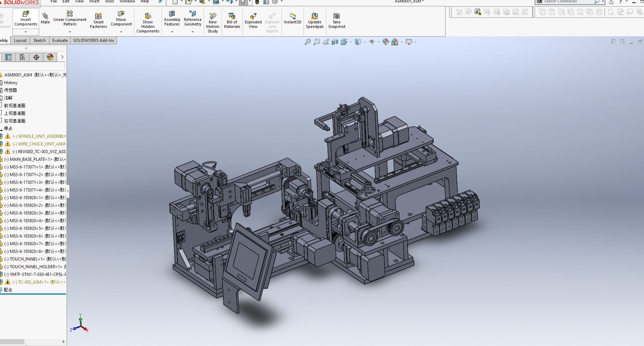Select the Exploded View tool

click(253, 21)
